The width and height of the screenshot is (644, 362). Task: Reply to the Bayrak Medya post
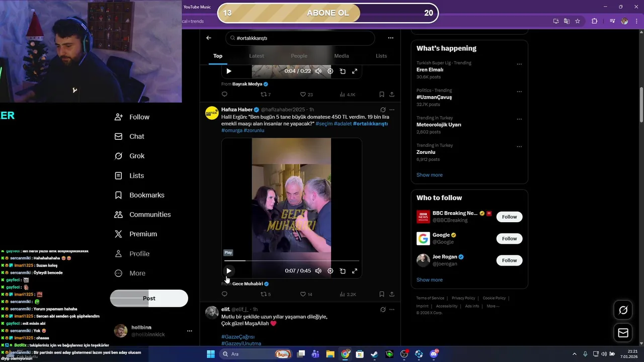(x=224, y=94)
